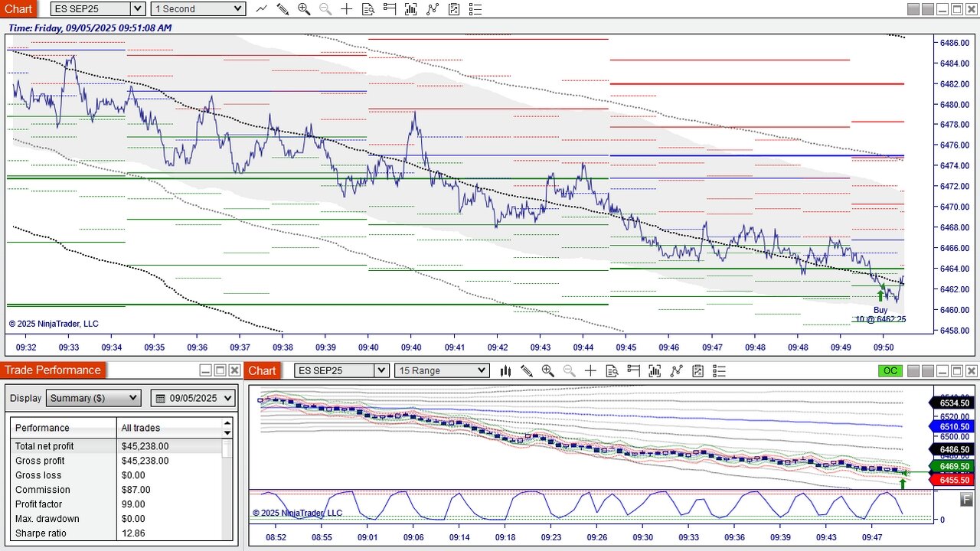Select the Total net profit row
The height and width of the screenshot is (551, 980).
pos(116,446)
